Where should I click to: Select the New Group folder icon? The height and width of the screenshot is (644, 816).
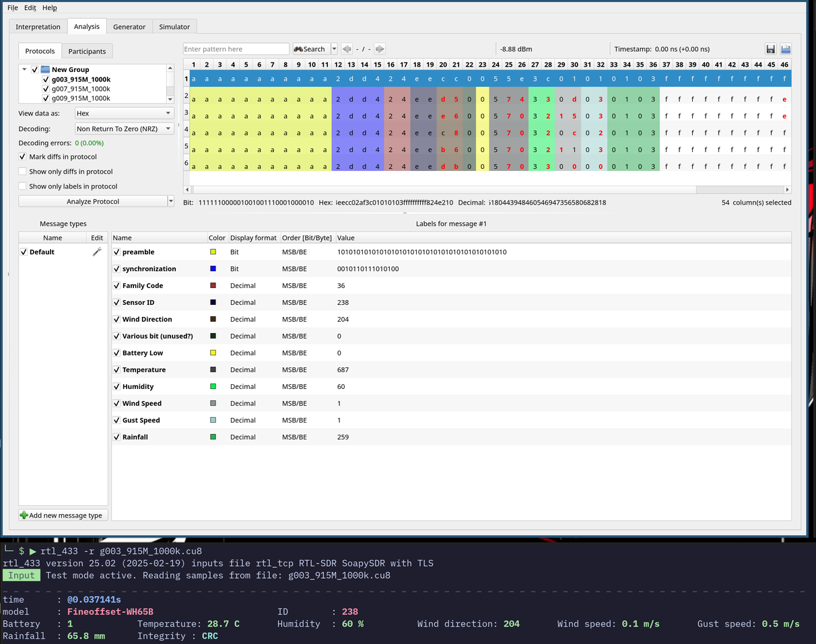click(45, 69)
